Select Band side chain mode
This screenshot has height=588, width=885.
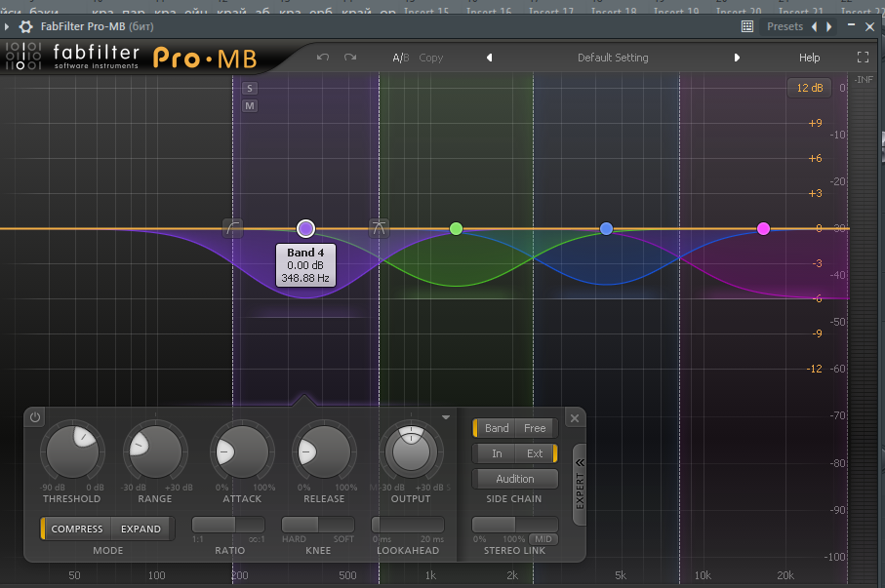pyautogui.click(x=497, y=428)
